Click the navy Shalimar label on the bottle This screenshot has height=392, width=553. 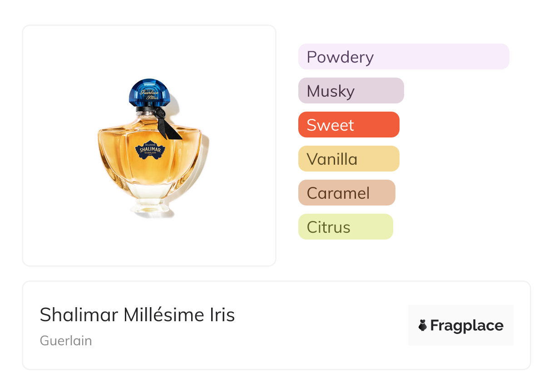pos(150,149)
